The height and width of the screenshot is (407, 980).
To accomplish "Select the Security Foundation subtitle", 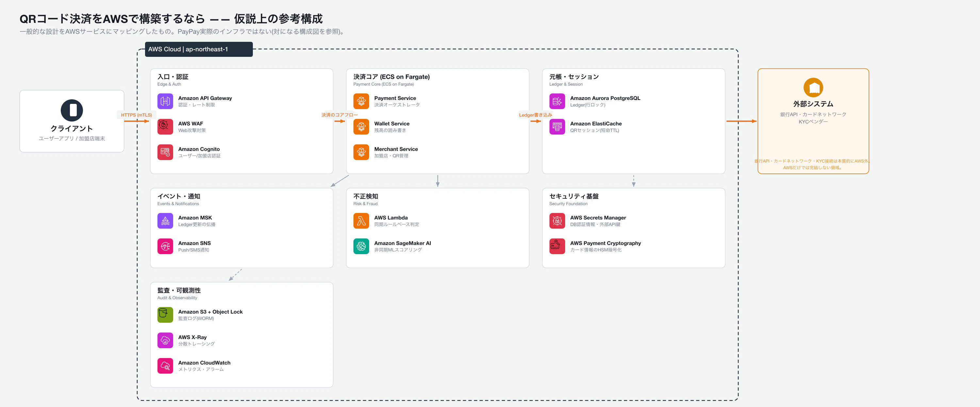I will click(568, 203).
